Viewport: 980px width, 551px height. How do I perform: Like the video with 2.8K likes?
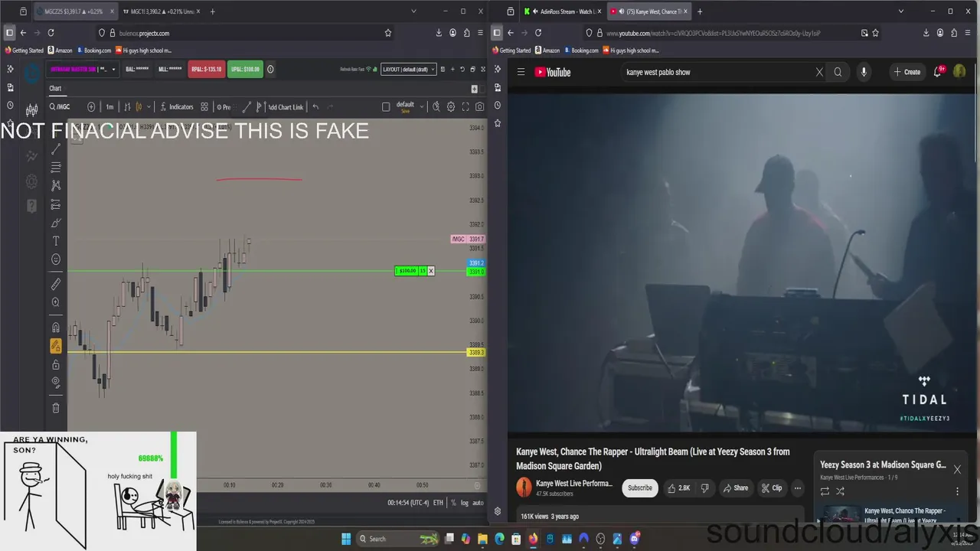click(x=678, y=487)
